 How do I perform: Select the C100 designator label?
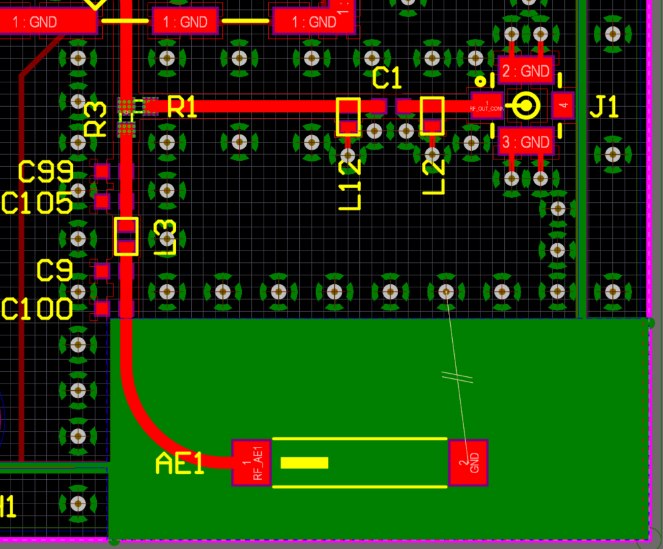37,309
